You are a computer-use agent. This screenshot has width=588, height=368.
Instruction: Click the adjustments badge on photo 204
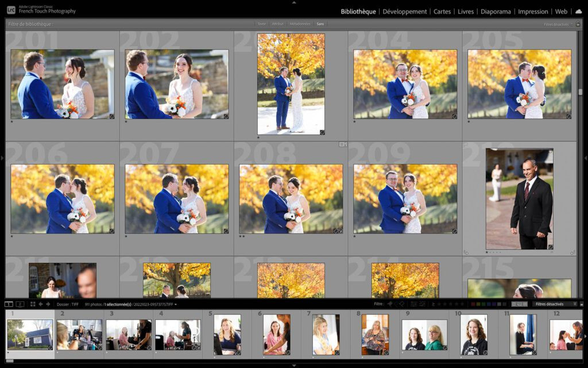(455, 116)
